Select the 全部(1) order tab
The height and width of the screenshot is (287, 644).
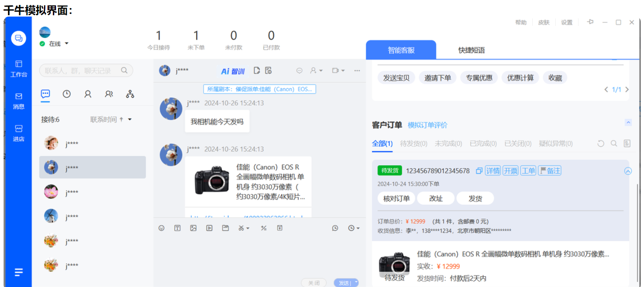tap(382, 144)
